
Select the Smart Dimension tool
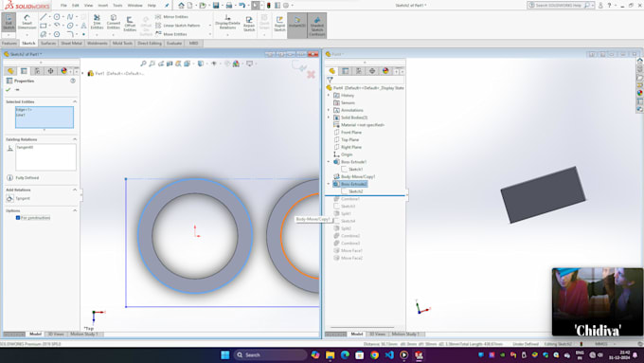[x=27, y=22]
